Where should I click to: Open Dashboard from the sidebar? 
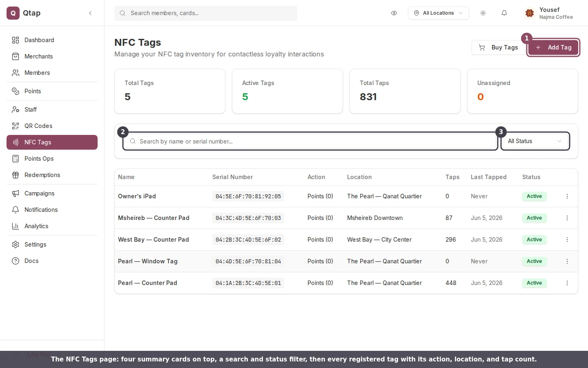point(52,40)
